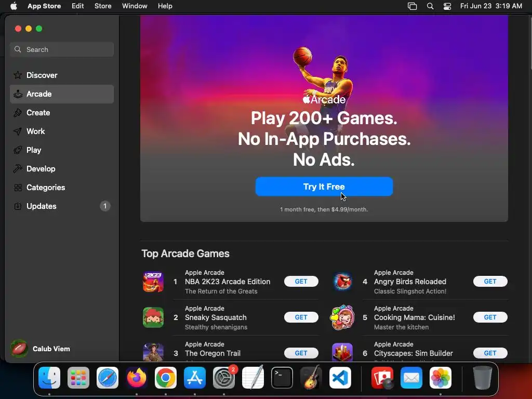Click the date and time in menu bar
The image size is (532, 399).
click(491, 6)
